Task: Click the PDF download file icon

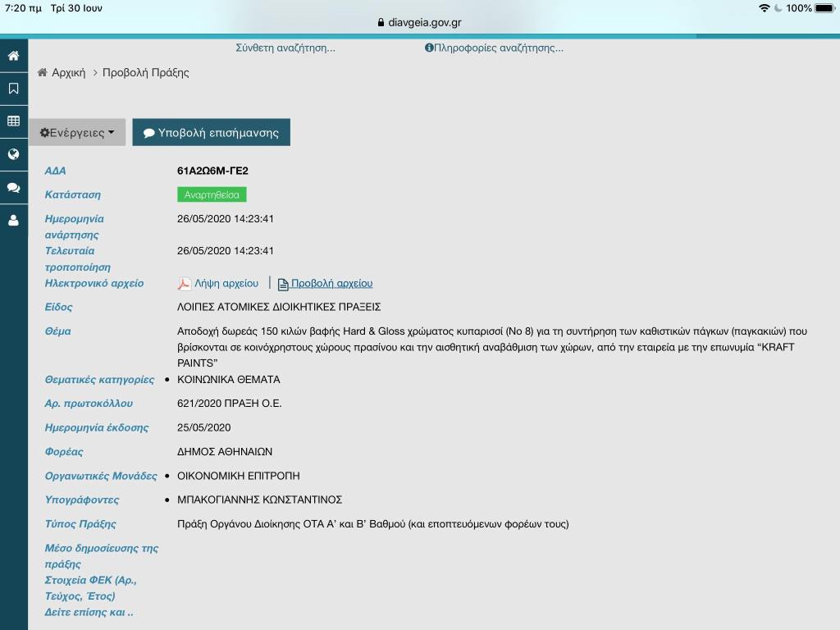Action: 185,284
